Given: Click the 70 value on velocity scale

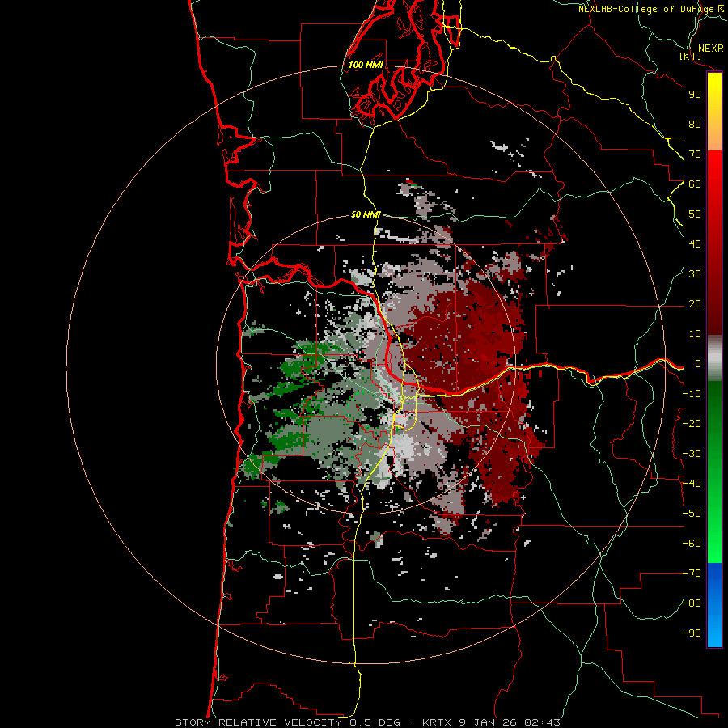Looking at the screenshot, I should click(695, 154).
